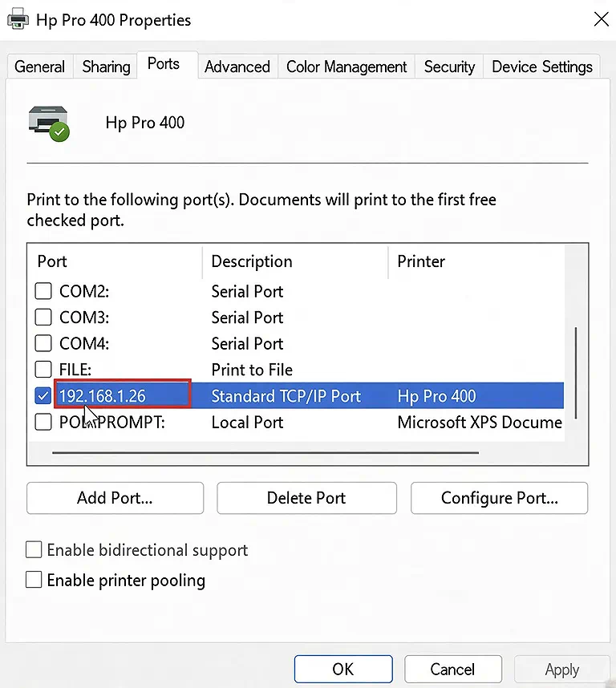Click Serial Port description in COM4: row
616x688 pixels.
[248, 344]
